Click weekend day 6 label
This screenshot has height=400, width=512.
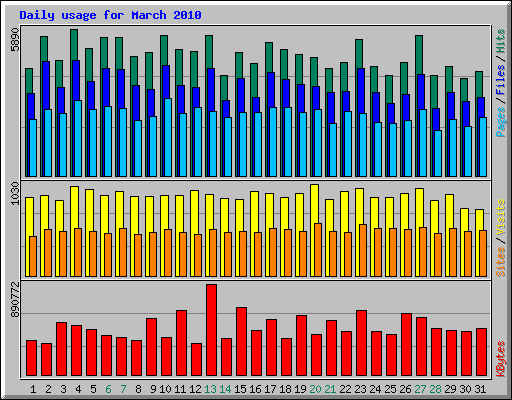pos(108,389)
